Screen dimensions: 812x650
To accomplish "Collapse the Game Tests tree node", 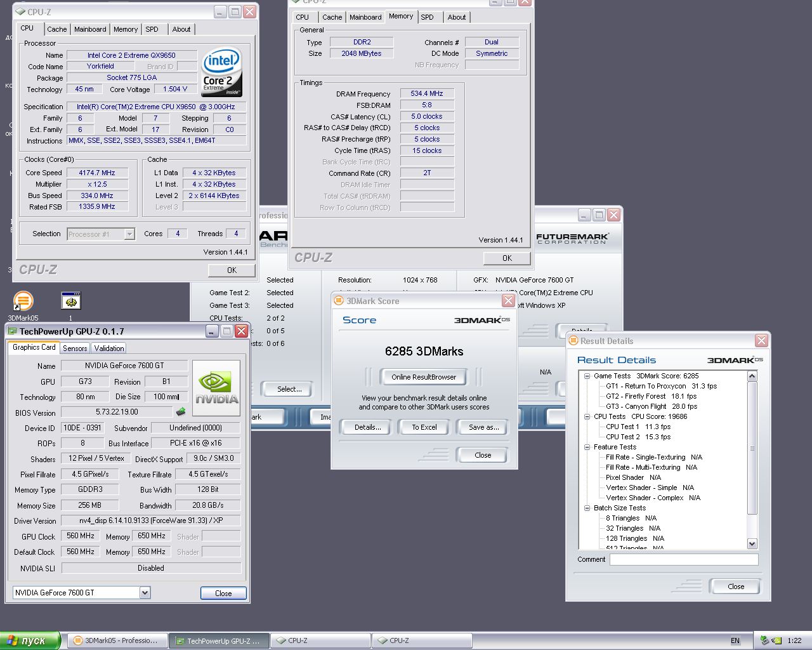I will [x=587, y=376].
